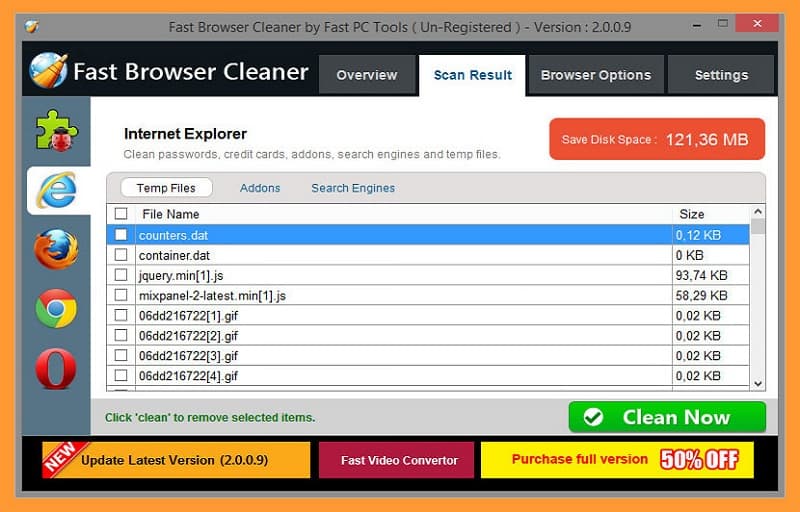This screenshot has height=512, width=800.
Task: Sort the list by Size column header
Action: (691, 214)
